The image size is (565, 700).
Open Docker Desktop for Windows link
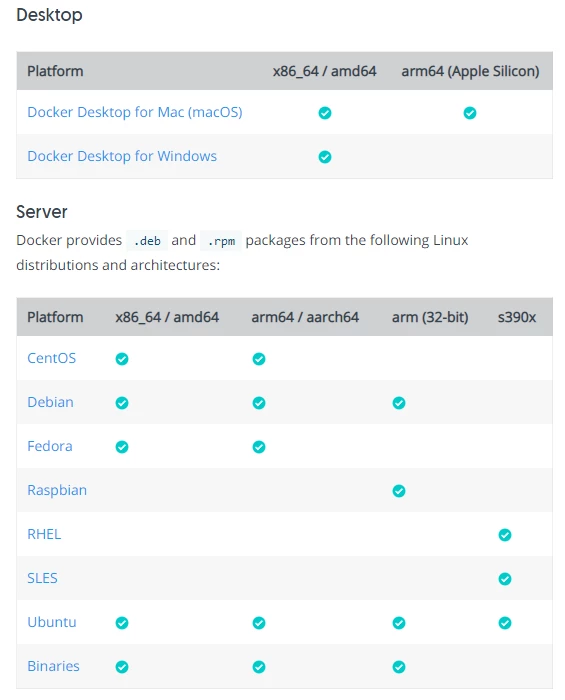pyautogui.click(x=122, y=156)
